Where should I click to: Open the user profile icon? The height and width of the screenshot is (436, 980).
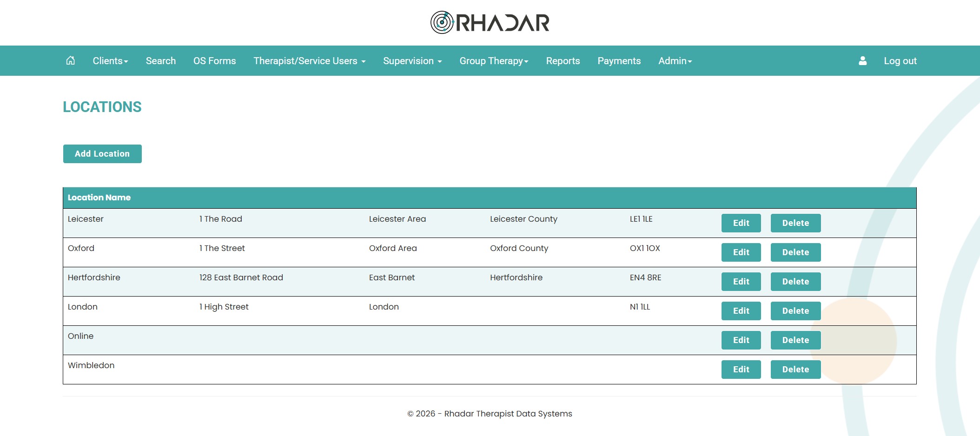click(x=862, y=60)
